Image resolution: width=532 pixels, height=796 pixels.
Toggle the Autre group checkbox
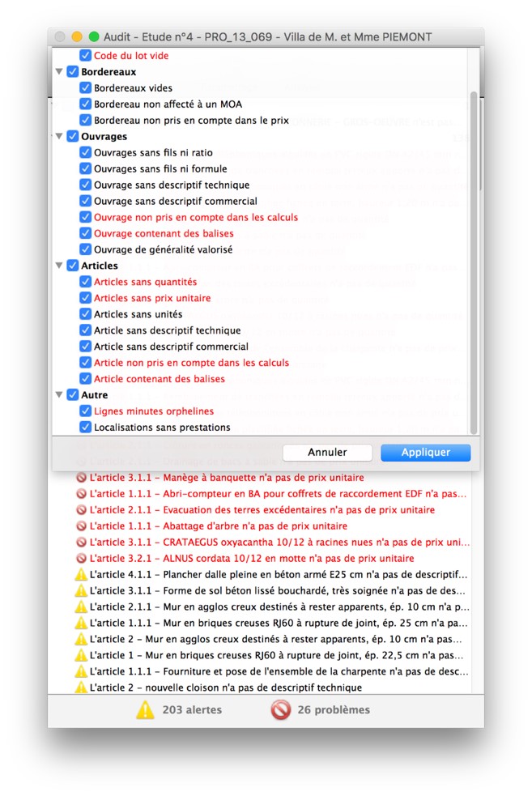point(73,394)
